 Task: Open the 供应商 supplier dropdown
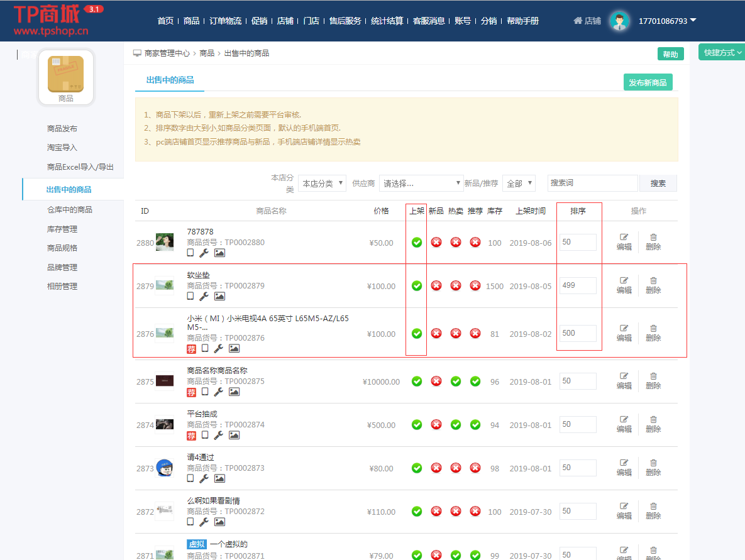click(x=421, y=184)
